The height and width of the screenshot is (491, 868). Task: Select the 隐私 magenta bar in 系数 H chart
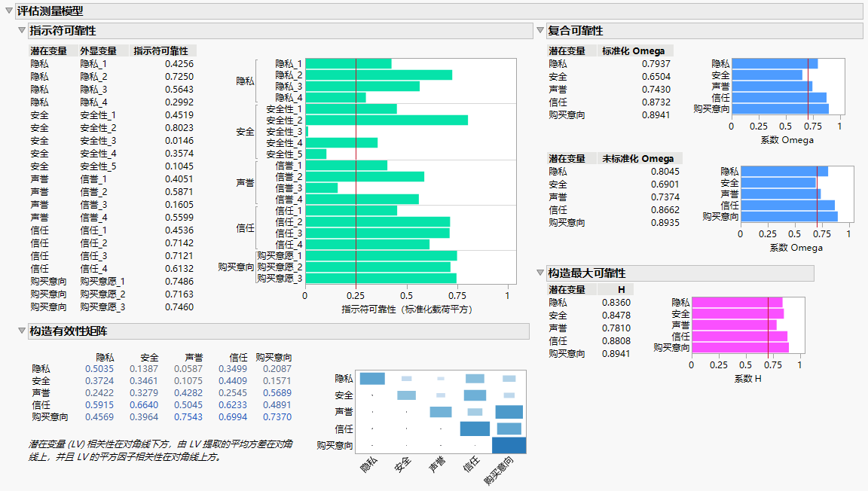point(738,302)
